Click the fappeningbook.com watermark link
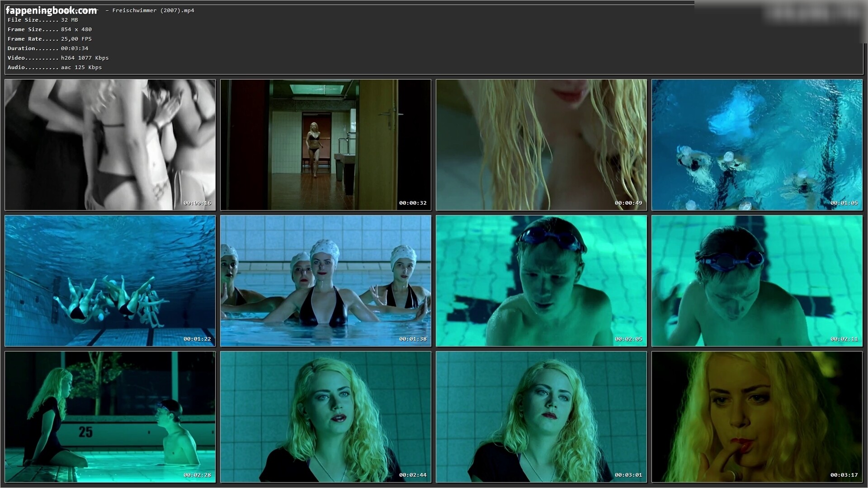Screen dimensions: 868x488 (x=52, y=10)
